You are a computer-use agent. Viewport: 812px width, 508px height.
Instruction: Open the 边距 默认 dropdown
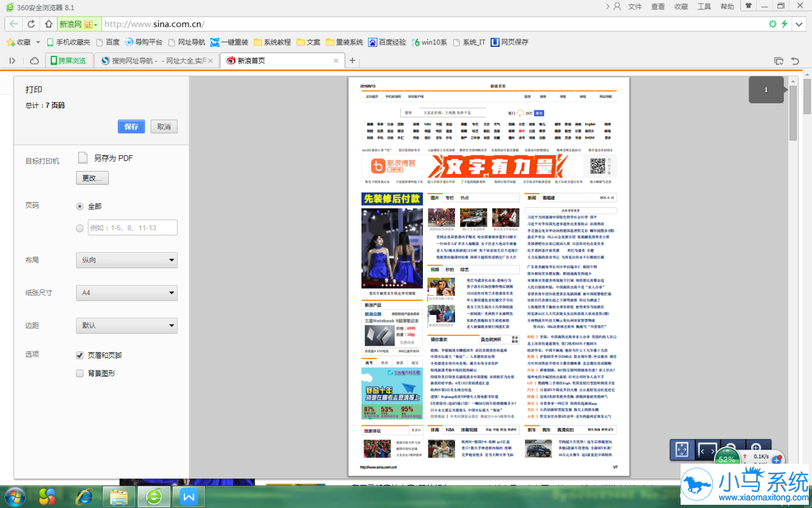click(126, 325)
